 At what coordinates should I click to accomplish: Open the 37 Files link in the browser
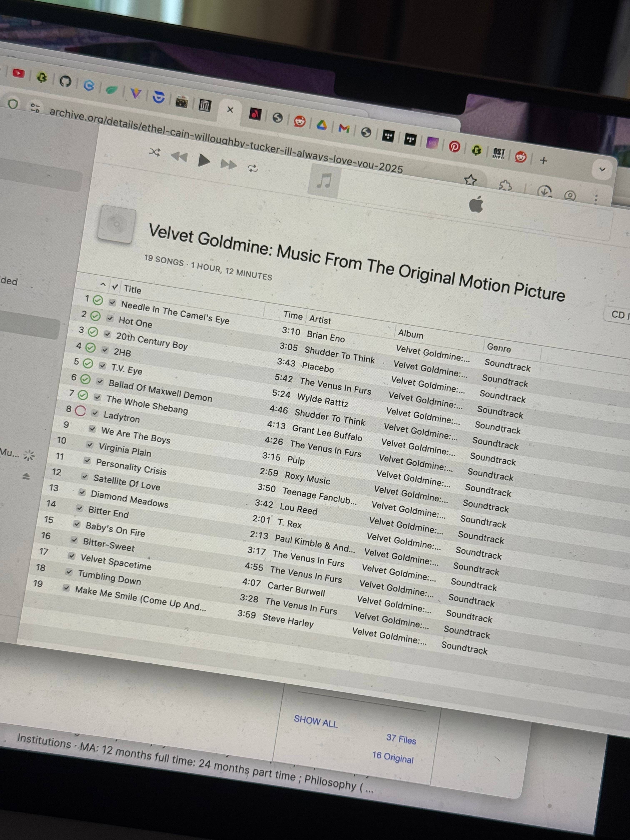point(401,739)
